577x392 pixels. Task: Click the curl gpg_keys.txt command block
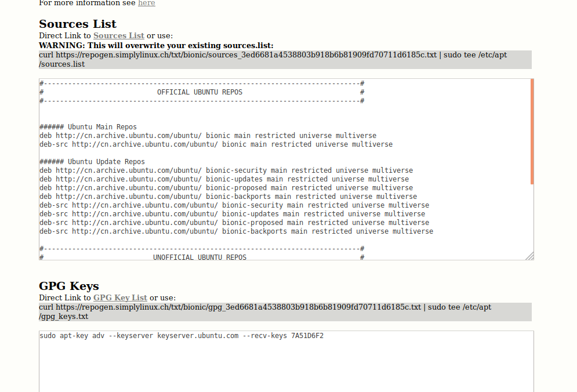tap(285, 312)
